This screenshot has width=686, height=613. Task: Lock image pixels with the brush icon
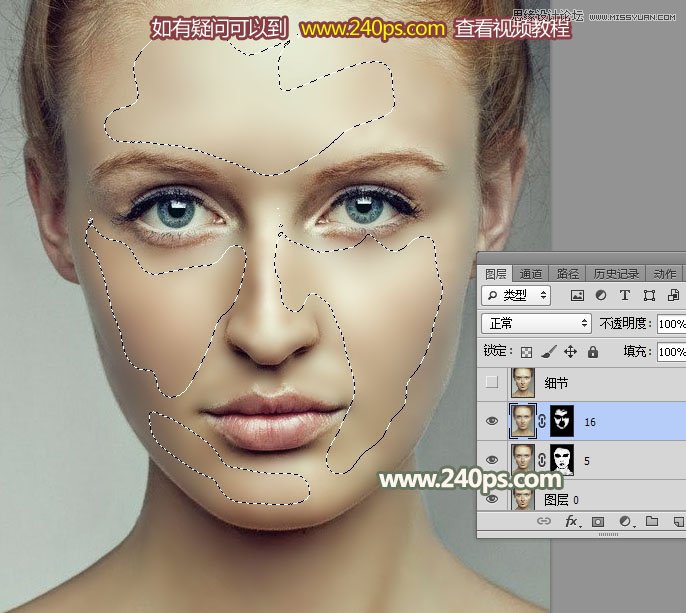[x=548, y=352]
